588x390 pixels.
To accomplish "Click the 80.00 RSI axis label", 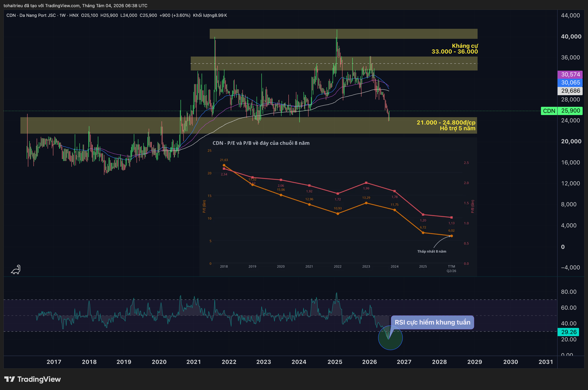I will [x=569, y=292].
